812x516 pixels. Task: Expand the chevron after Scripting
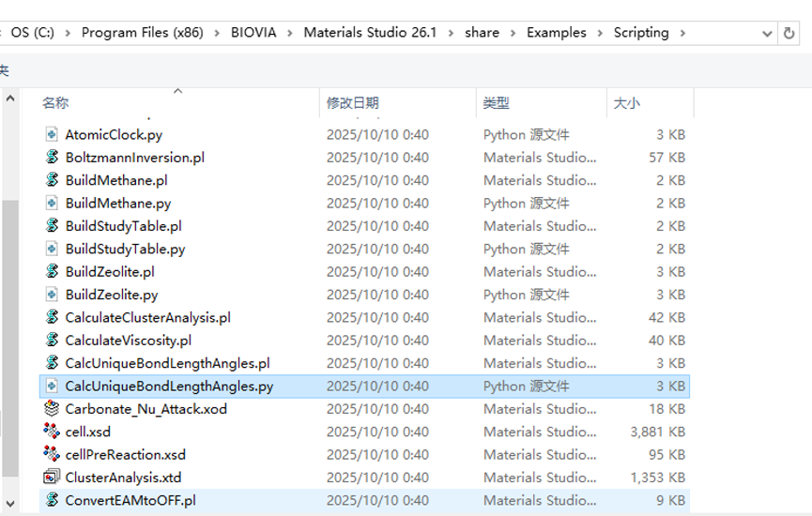(x=683, y=33)
